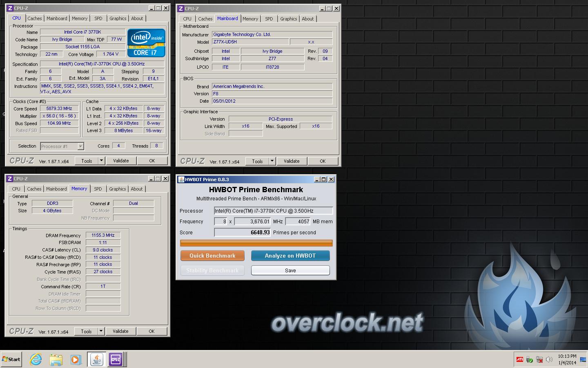The image size is (588, 368).
Task: Open Memory tab in Mainboard window
Action: pos(250,19)
